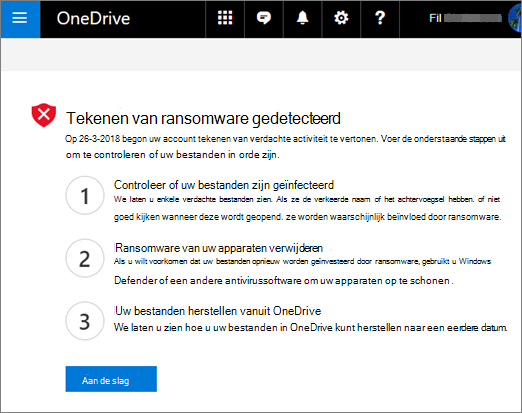Open the feedback chat icon
This screenshot has height=413, width=522.
264,18
